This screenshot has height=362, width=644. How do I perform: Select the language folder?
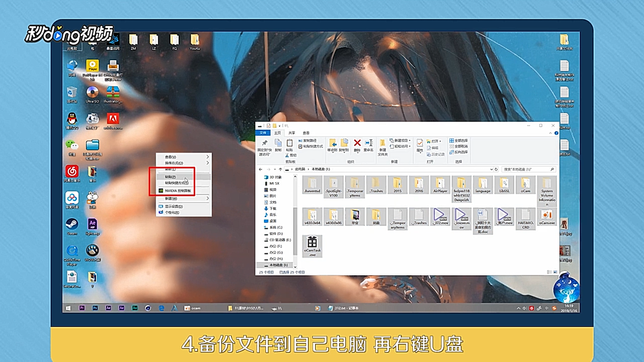click(483, 185)
